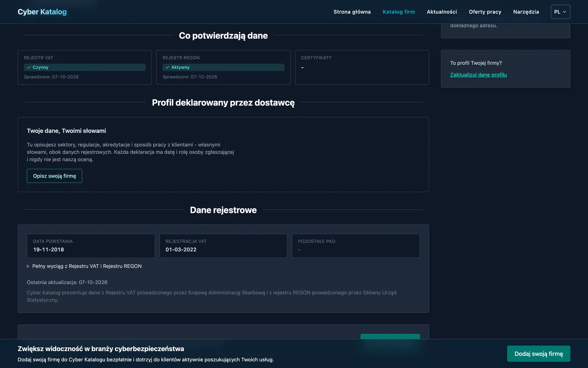
Task: Open the Katalog firm section
Action: click(x=399, y=12)
